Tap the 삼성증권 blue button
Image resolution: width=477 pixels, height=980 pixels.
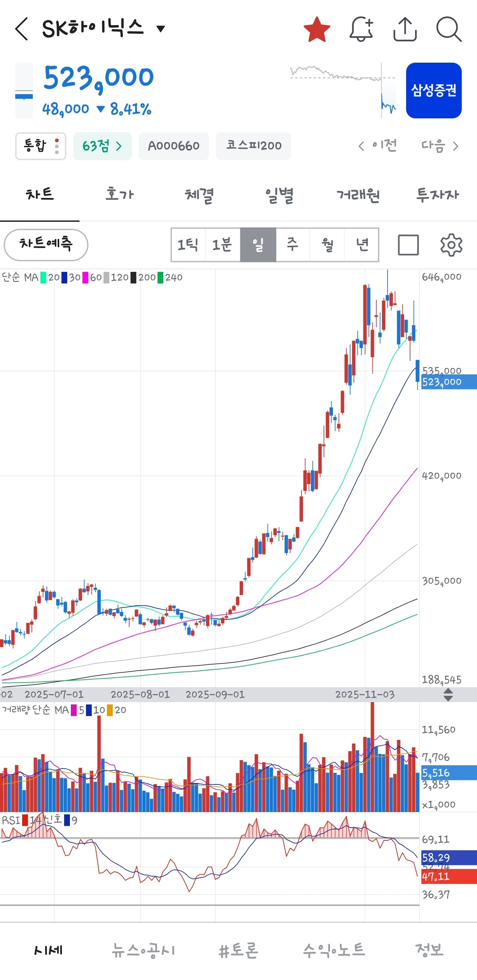pos(434,91)
